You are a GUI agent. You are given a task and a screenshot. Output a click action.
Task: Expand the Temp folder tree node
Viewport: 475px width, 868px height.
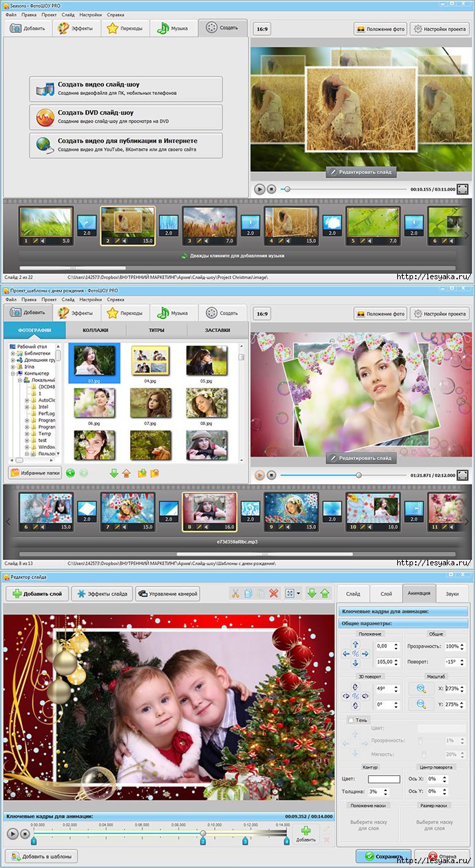click(27, 433)
